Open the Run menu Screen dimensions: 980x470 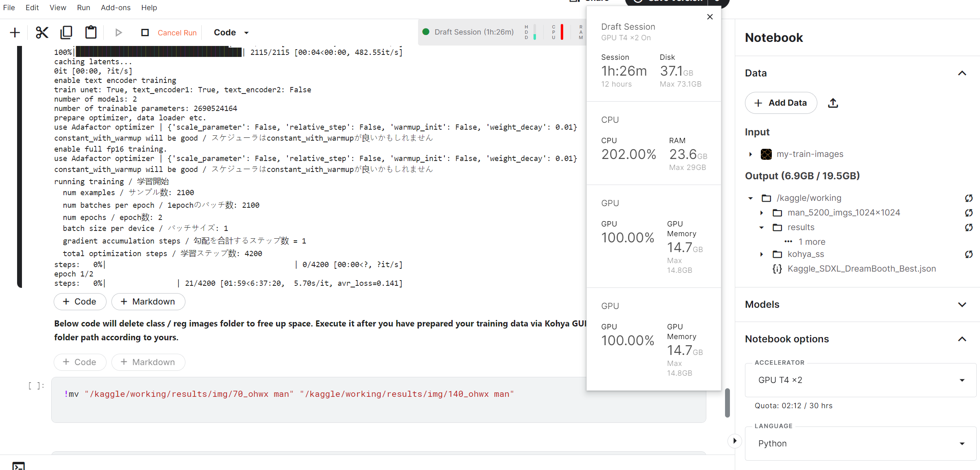83,8
